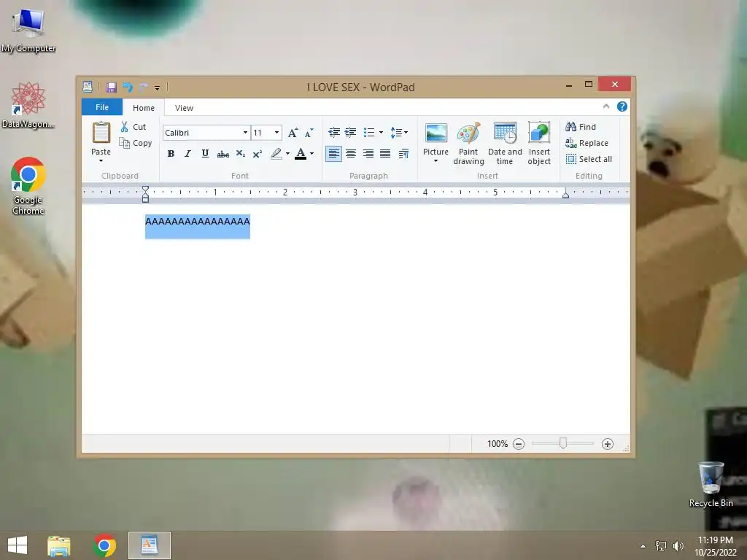Click Select all
This screenshot has width=747, height=560.
(589, 159)
